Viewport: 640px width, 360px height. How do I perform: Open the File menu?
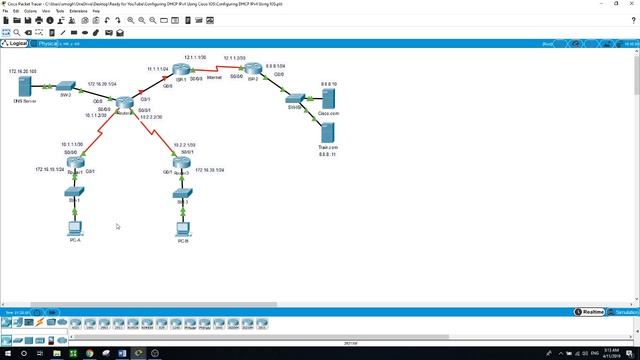[5, 11]
